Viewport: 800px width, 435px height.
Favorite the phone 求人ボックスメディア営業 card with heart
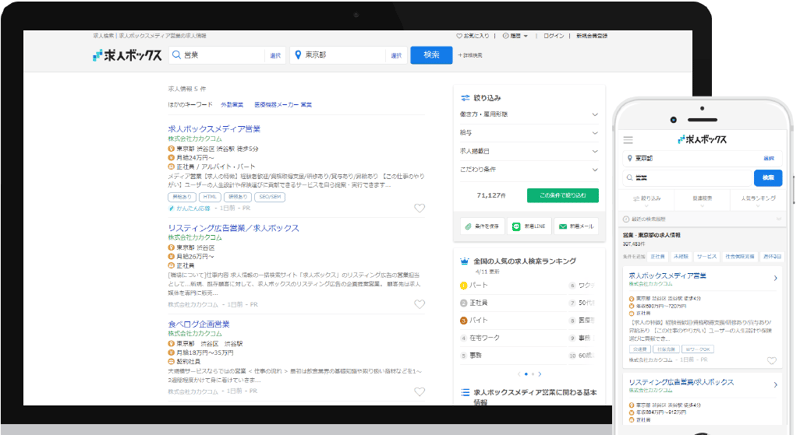771,361
